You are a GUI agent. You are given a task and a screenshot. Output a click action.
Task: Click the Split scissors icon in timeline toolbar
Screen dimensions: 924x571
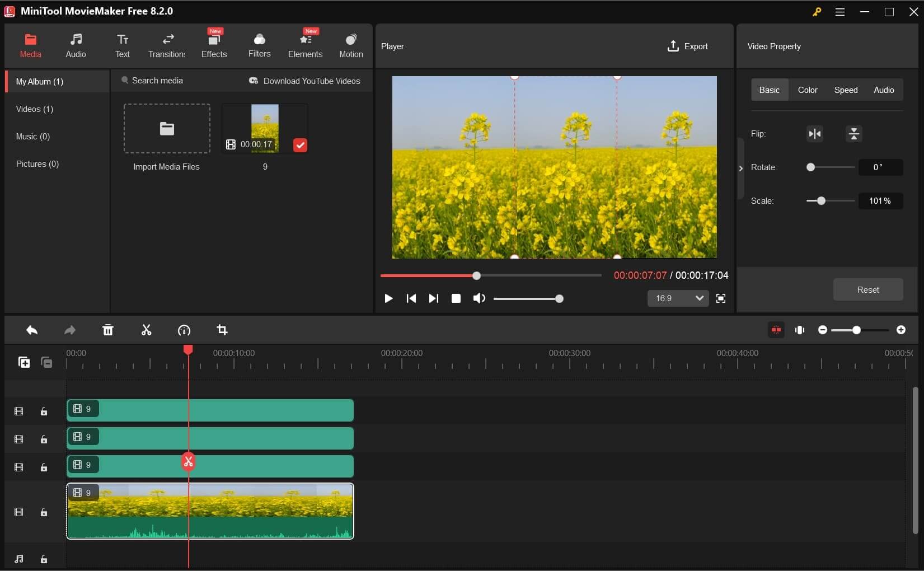147,330
